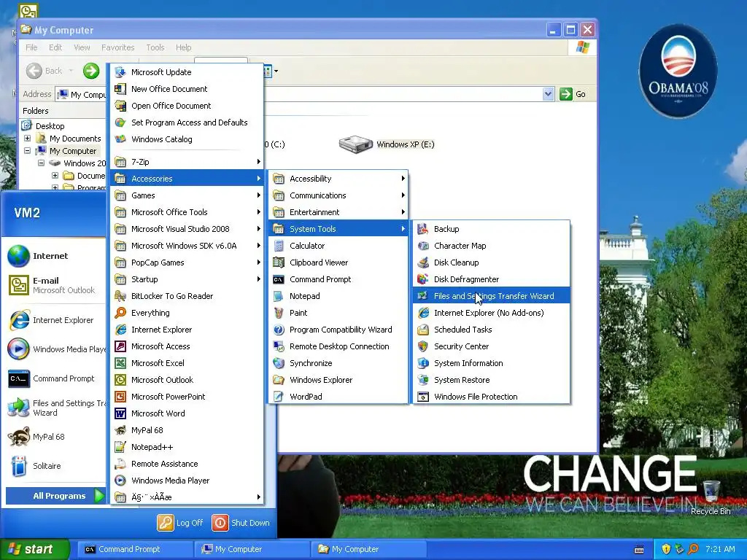Click the Start button
The image size is (747, 560).
tap(35, 549)
